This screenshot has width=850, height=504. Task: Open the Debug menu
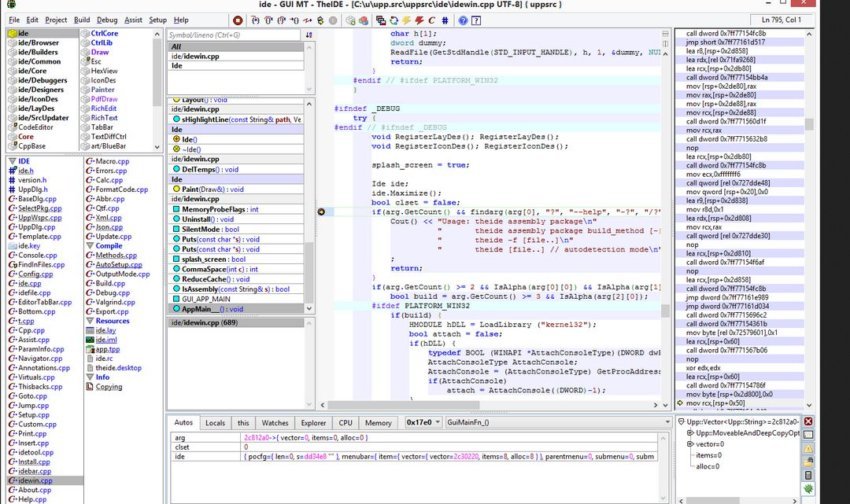pos(107,20)
